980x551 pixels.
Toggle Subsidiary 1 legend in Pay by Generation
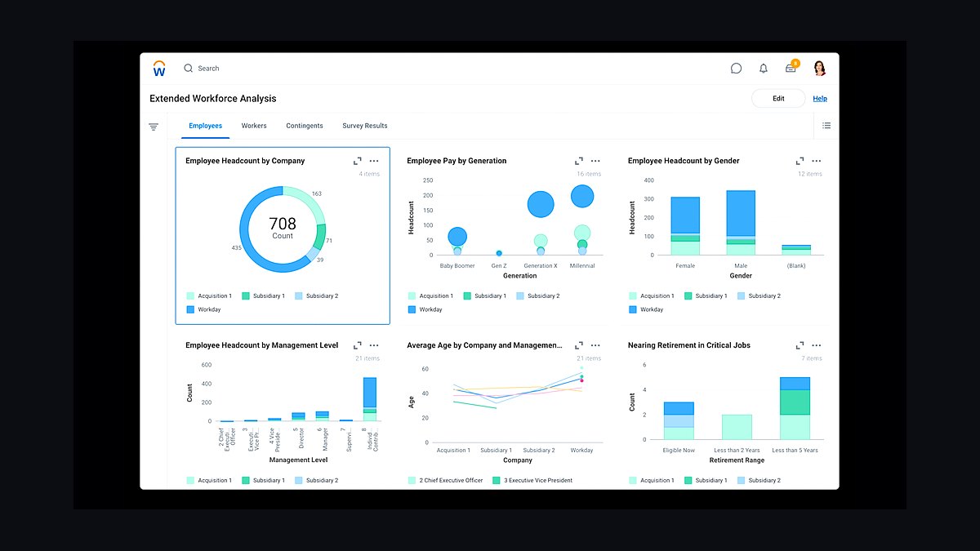click(485, 295)
